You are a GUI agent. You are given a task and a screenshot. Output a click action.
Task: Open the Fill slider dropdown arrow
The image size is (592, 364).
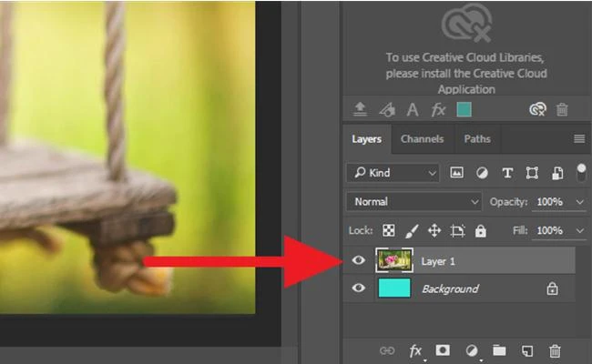pos(580,230)
